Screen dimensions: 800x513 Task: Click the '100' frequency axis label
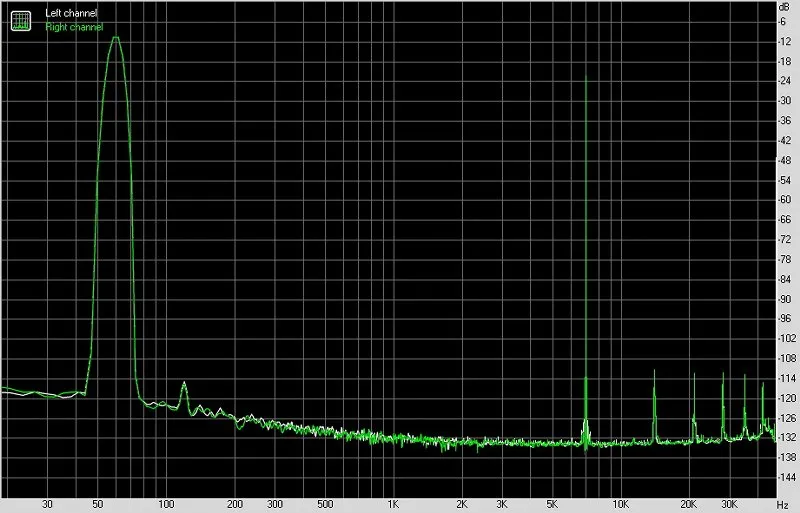166,504
